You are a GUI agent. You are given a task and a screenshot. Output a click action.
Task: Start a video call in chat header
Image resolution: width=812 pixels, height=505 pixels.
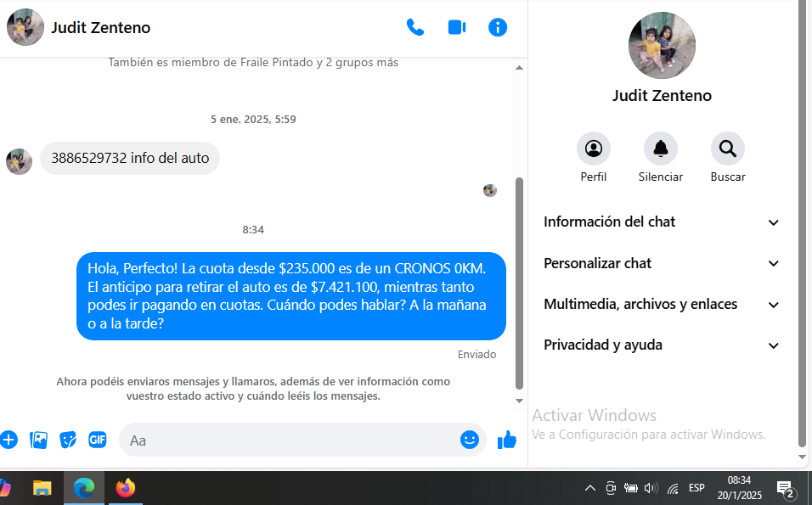click(457, 27)
